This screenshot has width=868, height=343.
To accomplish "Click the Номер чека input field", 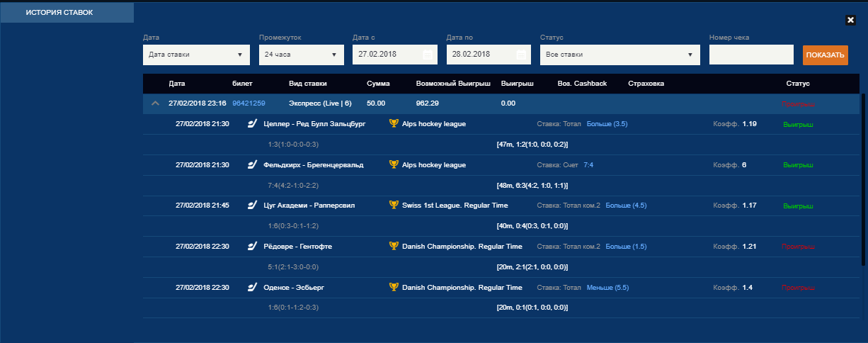I will (x=751, y=55).
